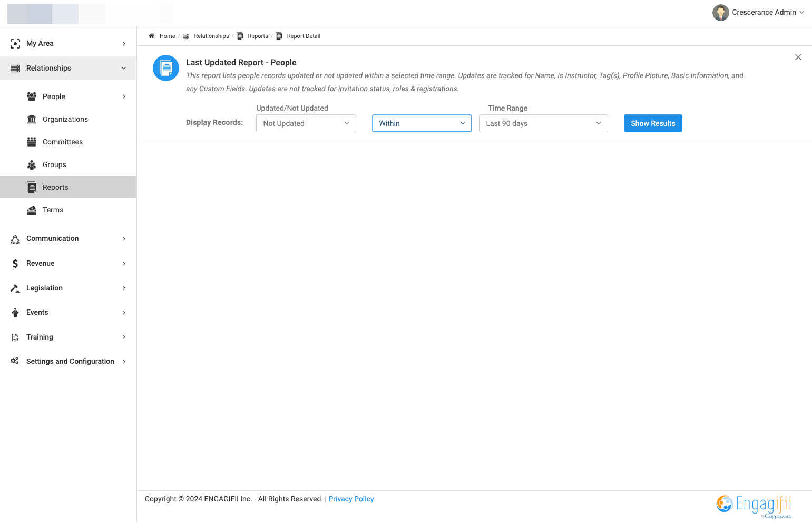812x523 pixels.
Task: Click the Settings and Configuration gears icon
Action: tap(15, 361)
